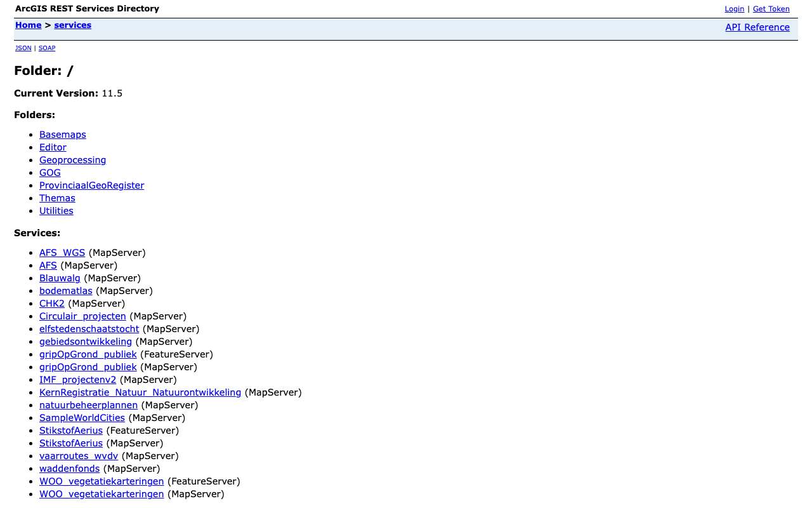Open WOO_vegetatiekarteringen FeatureServer link
Screen dimensions: 812x508
[101, 481]
